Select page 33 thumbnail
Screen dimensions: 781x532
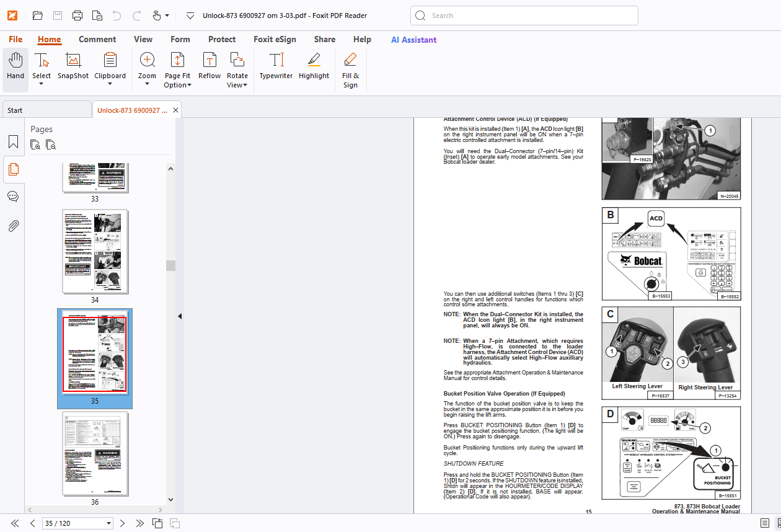pos(95,177)
